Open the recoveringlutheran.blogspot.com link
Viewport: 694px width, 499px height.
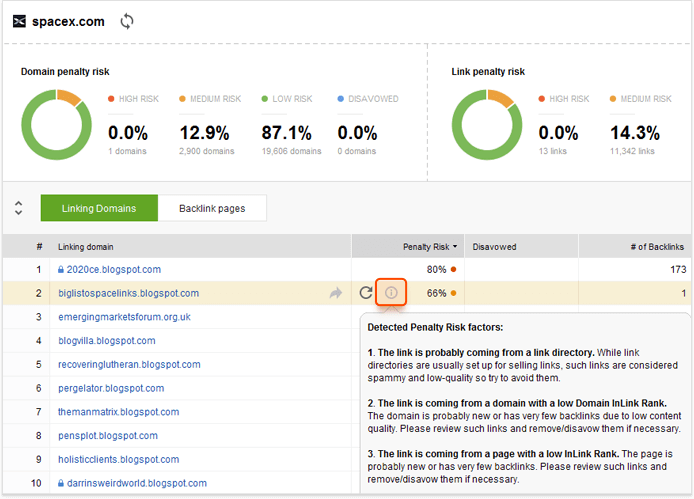pyautogui.click(x=129, y=364)
